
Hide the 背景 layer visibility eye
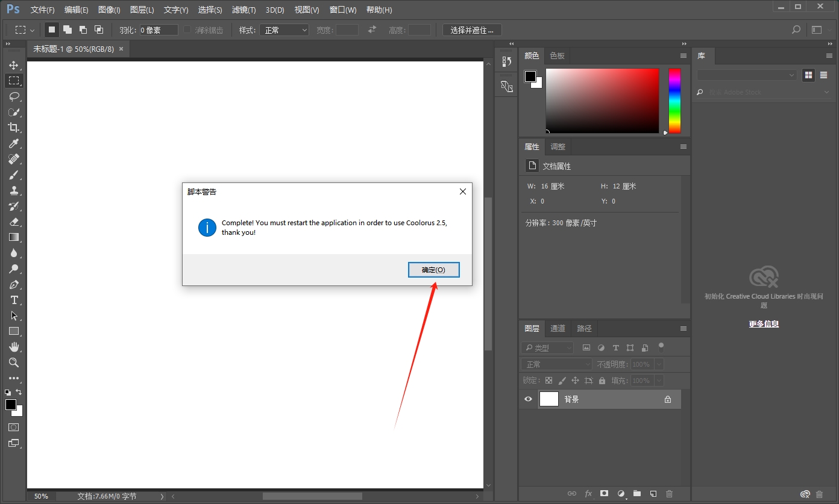pyautogui.click(x=528, y=399)
